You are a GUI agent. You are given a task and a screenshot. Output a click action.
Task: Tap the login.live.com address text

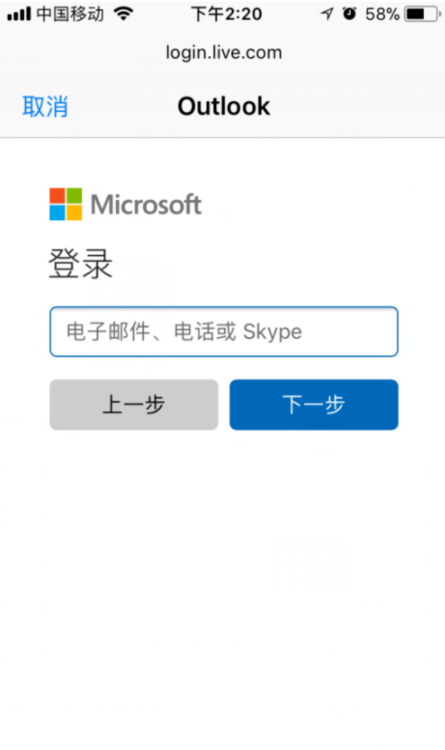[224, 53]
